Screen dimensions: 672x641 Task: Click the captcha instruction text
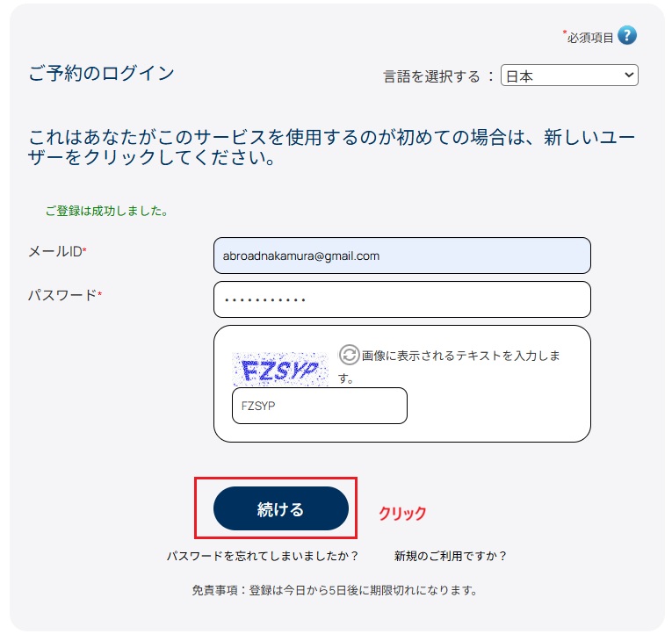tap(460, 356)
